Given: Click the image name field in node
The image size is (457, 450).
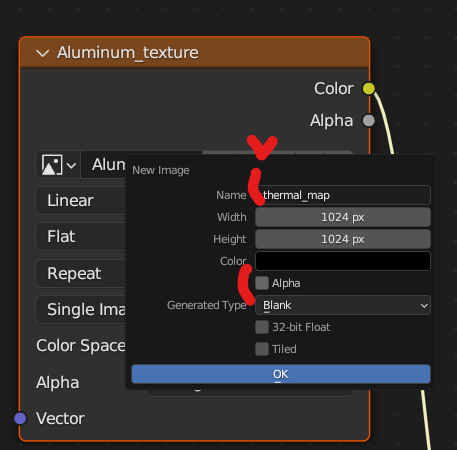Looking at the screenshot, I should click(x=103, y=165).
